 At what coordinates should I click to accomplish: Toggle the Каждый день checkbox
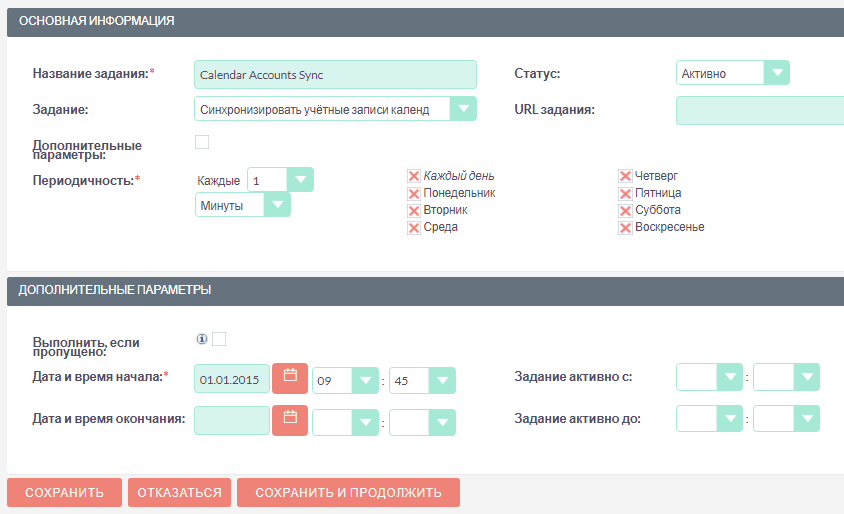click(x=414, y=176)
